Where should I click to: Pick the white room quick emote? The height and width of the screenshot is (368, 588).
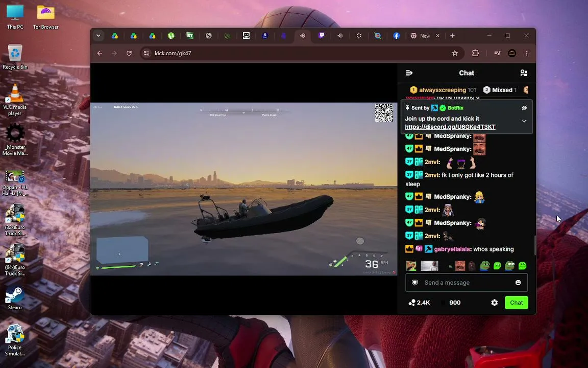(429, 266)
